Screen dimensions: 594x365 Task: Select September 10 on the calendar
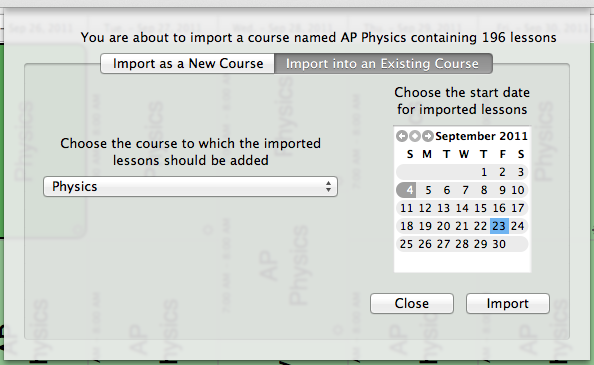pyautogui.click(x=517, y=190)
